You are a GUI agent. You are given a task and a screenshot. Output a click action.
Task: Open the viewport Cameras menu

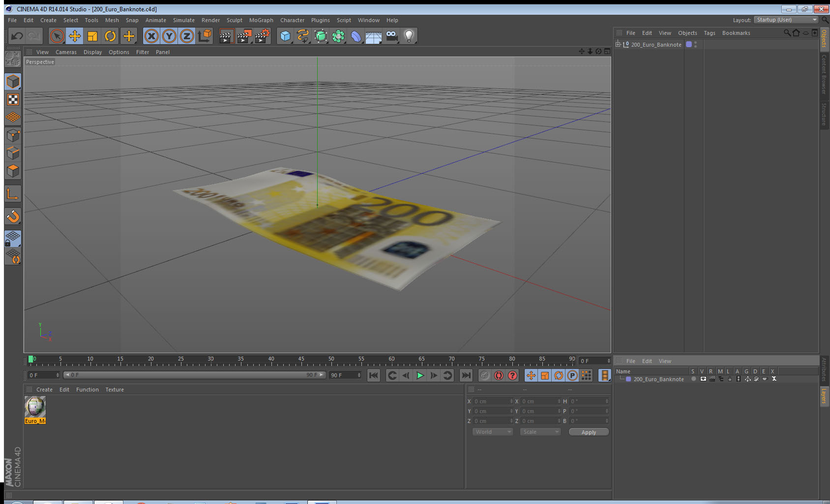66,52
